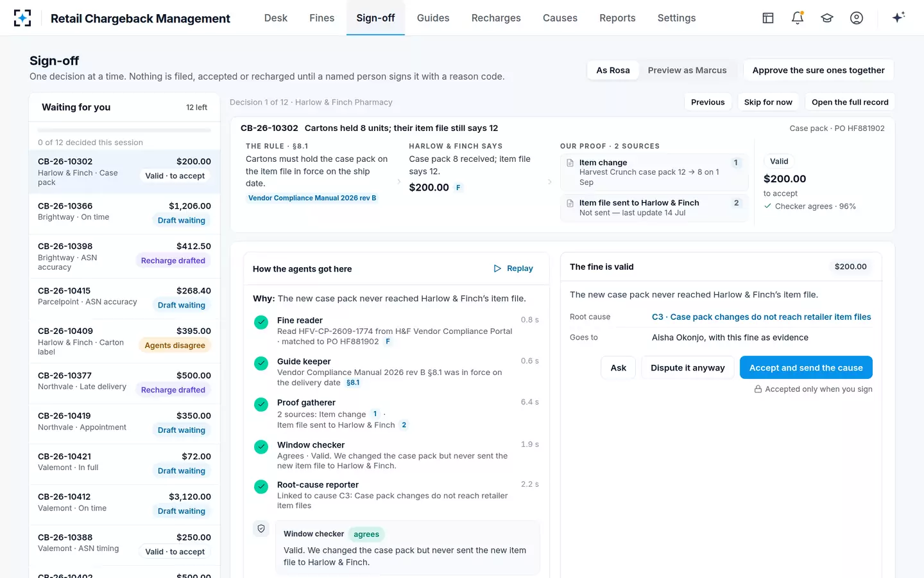Screen dimensions: 924x578
Task: Skip for now button
Action: [x=768, y=102]
